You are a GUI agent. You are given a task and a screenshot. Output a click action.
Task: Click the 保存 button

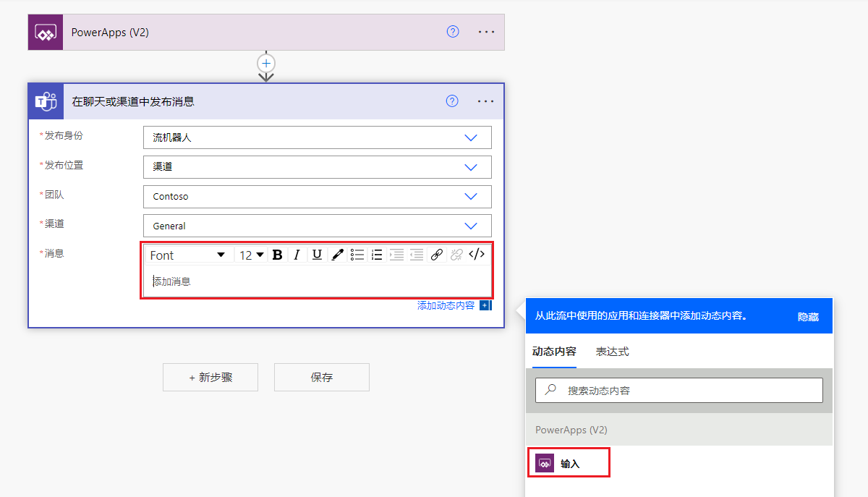click(x=322, y=377)
